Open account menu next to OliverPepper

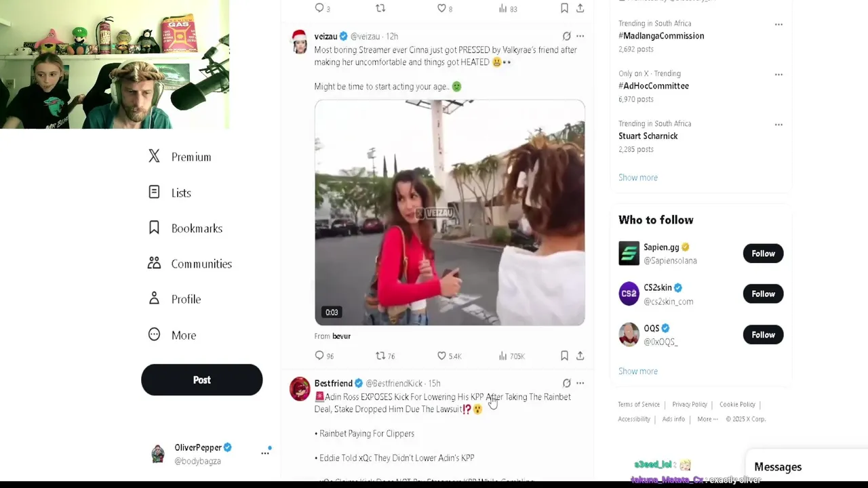tap(265, 453)
